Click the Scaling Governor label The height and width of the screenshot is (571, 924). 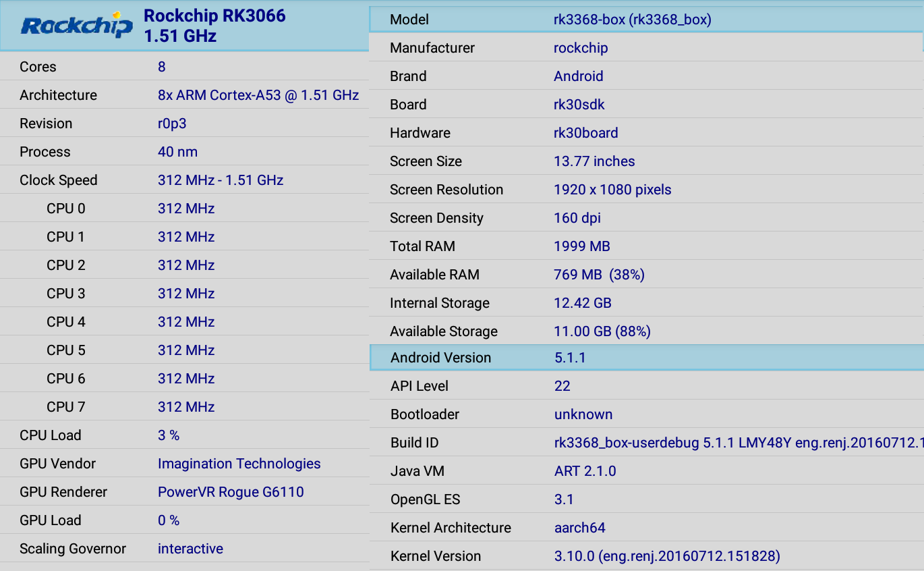point(73,549)
